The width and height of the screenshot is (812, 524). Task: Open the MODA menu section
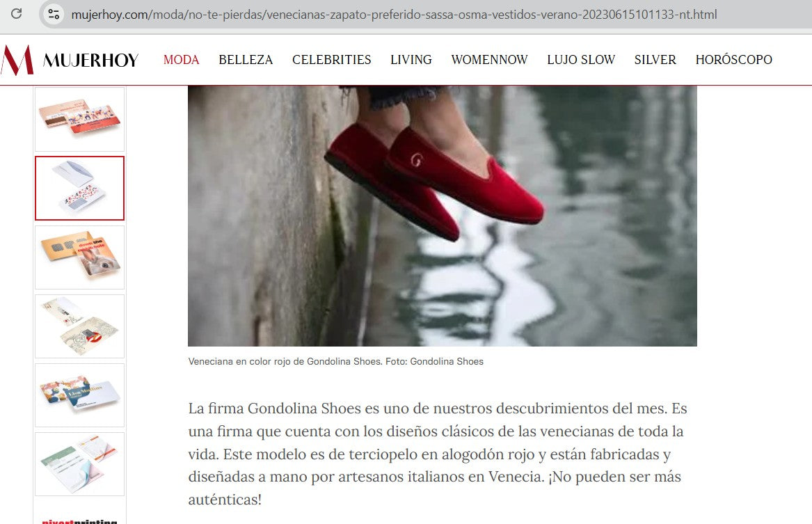[x=181, y=60]
